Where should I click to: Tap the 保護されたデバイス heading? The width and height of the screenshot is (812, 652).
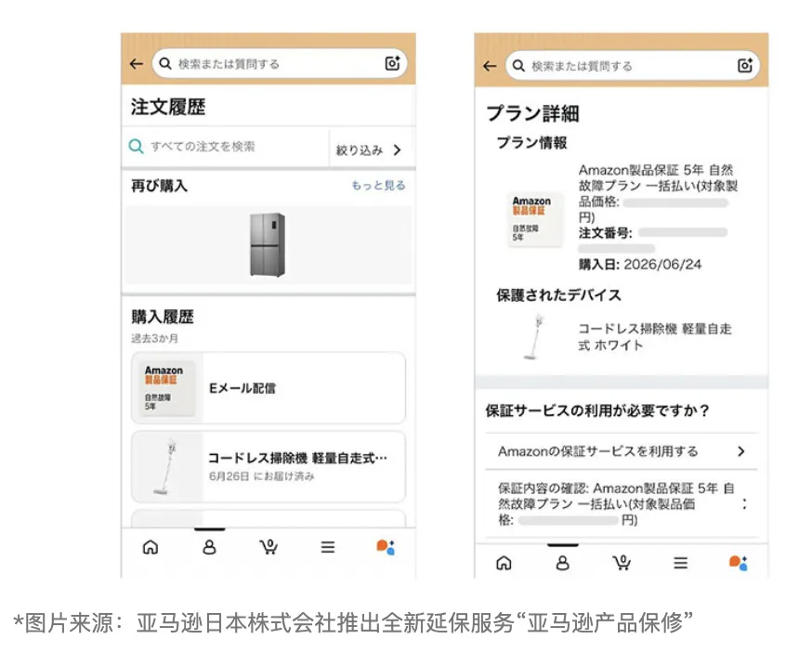click(x=558, y=295)
